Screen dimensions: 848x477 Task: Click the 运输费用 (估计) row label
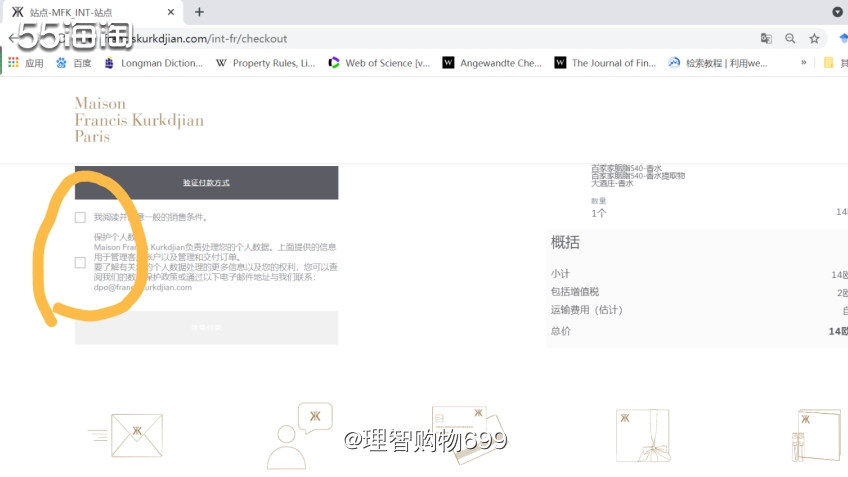[587, 310]
